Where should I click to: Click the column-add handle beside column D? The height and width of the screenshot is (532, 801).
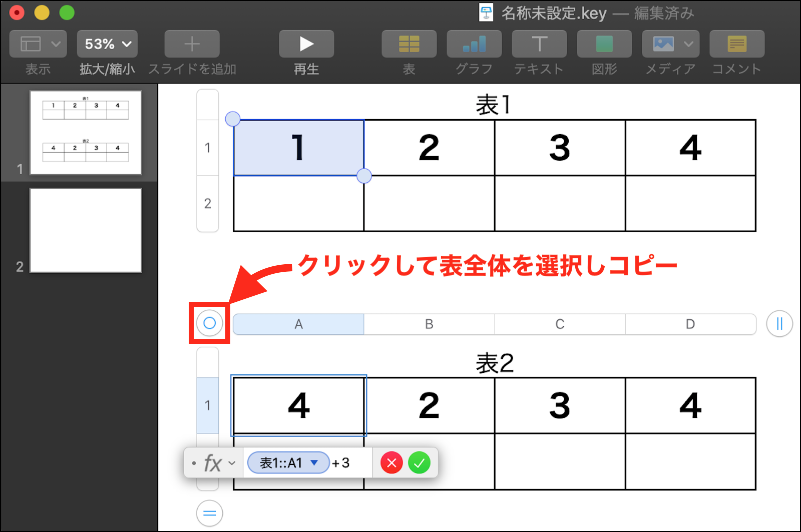(x=779, y=324)
